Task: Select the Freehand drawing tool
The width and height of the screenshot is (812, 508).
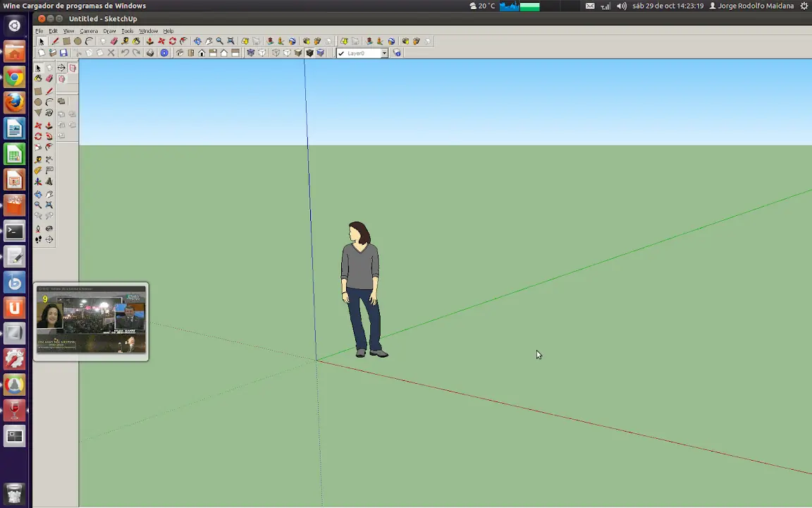Action: pos(49,113)
